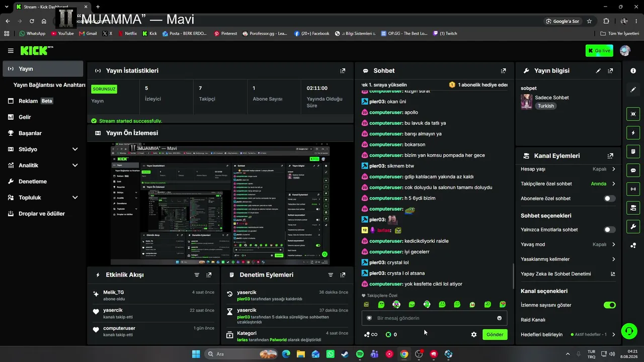644x362 pixels.
Task: Filter the Etkinlik Akışı list
Action: [197, 275]
